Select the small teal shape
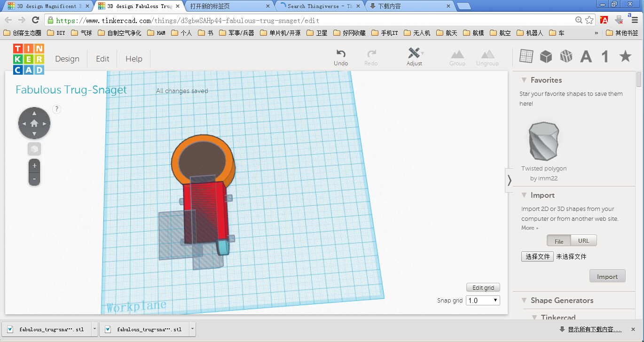The width and height of the screenshot is (644, 342). tap(223, 247)
